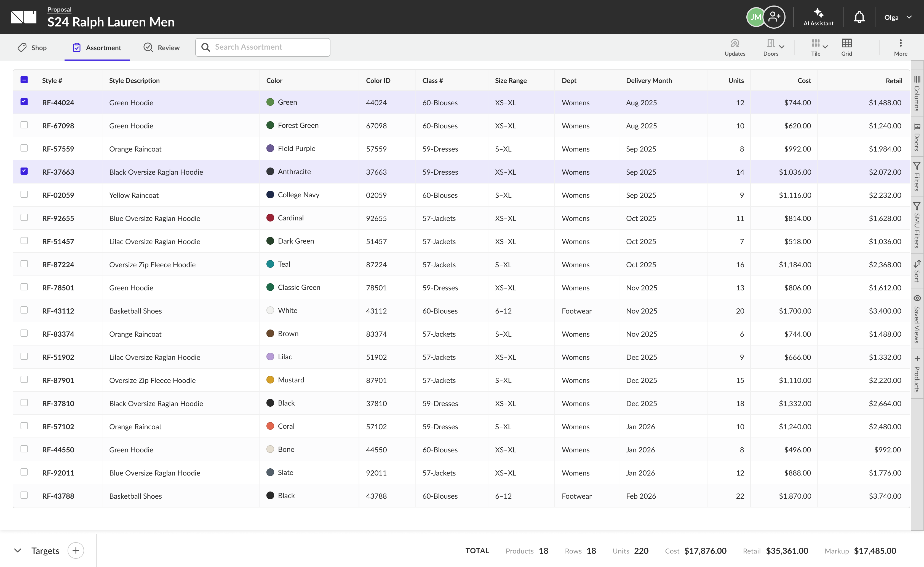Click the notifications bell icon
Viewport: 924px width, 567px height.
tap(859, 17)
